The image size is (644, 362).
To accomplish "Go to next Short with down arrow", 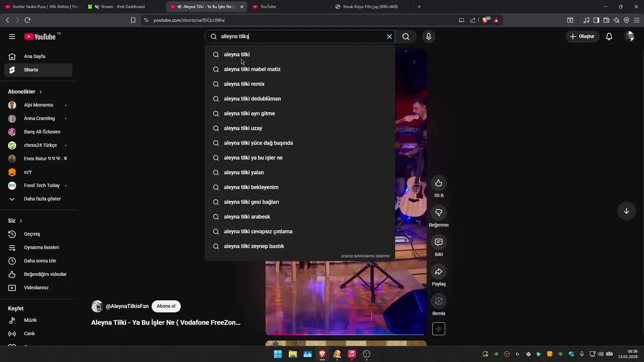I will [626, 211].
